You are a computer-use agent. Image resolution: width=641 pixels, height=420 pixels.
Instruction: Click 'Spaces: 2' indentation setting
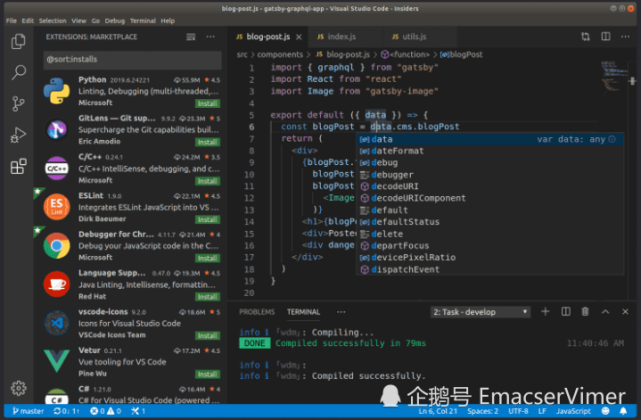click(x=483, y=411)
